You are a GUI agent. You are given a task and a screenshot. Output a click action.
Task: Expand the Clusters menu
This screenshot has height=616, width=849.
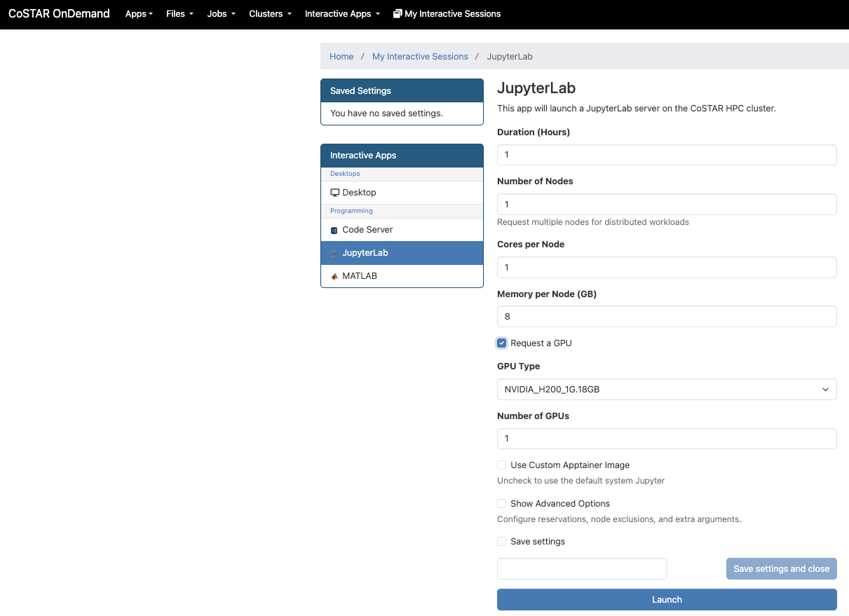tap(270, 13)
